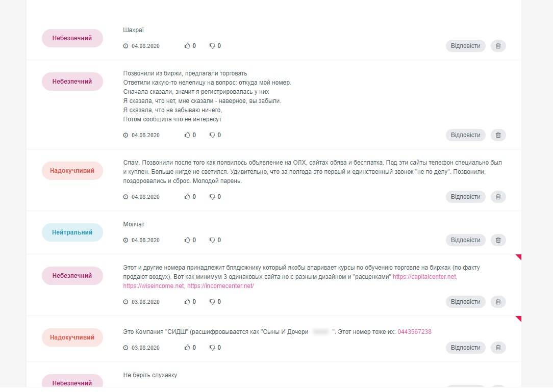Image resolution: width=553 pixels, height=392 pixels.
Task: Delete the comment containing capitalcenter.net links
Action: (498, 302)
